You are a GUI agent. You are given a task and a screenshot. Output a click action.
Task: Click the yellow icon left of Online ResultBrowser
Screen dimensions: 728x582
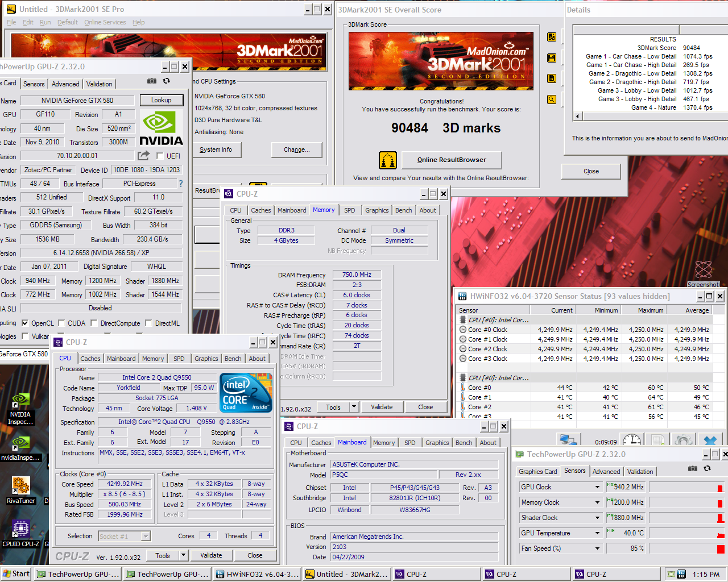coord(388,160)
